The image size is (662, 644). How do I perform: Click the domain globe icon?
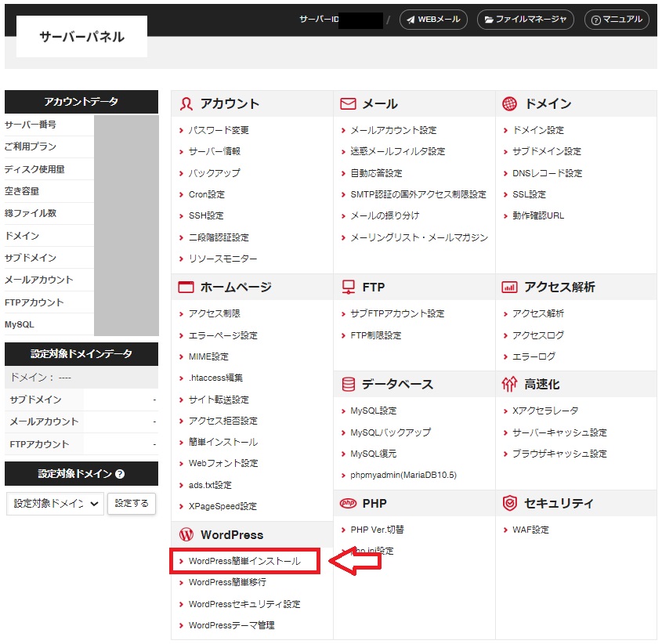coord(509,104)
